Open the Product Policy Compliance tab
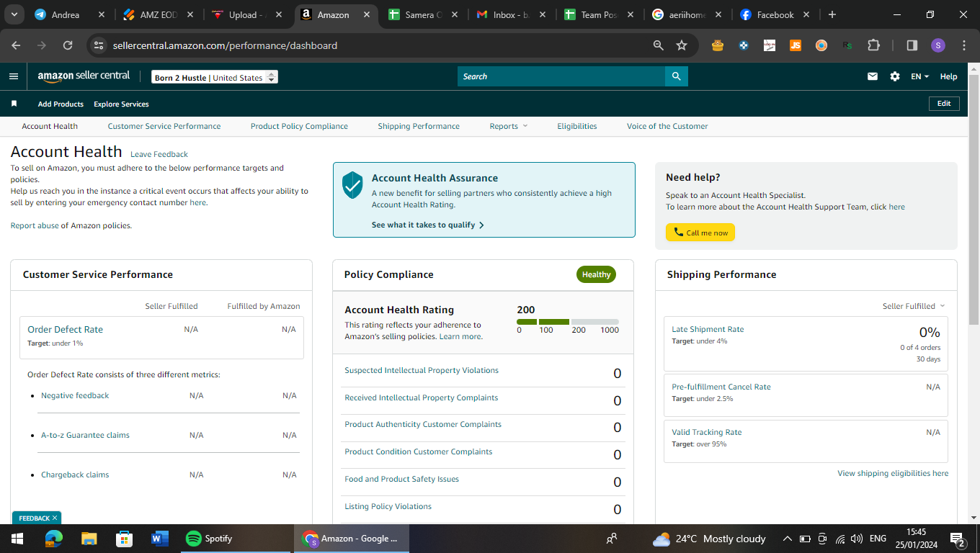980x553 pixels. [x=299, y=126]
